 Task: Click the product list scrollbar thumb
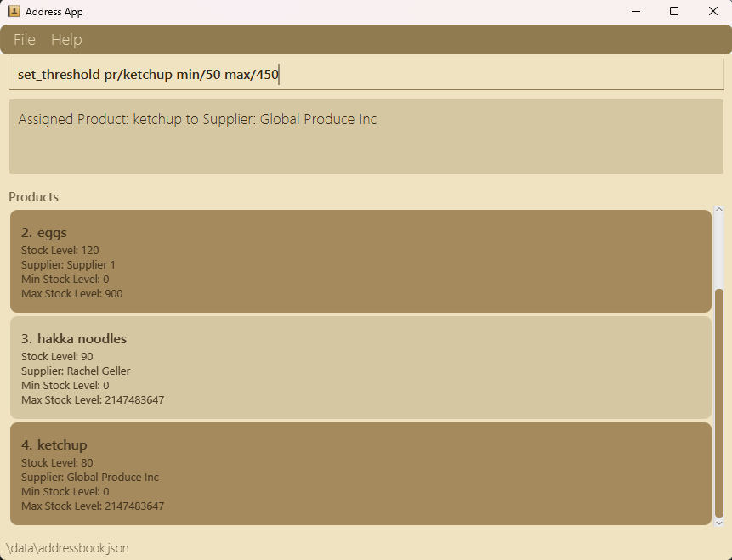[x=719, y=403]
